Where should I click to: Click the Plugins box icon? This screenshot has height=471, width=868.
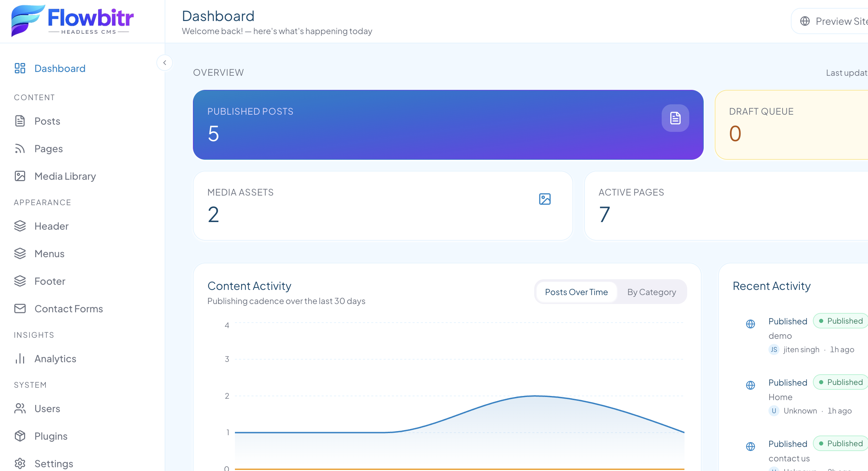pos(20,436)
